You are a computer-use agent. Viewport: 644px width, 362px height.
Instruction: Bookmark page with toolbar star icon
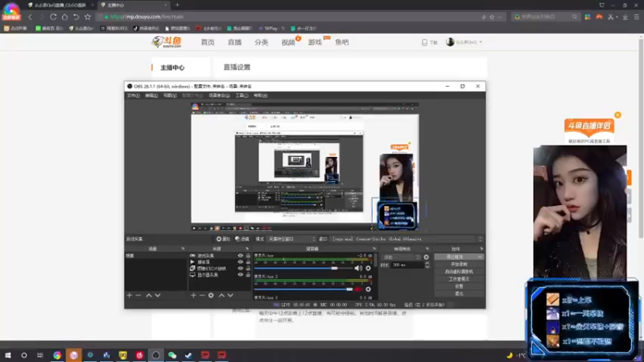pyautogui.click(x=88, y=17)
